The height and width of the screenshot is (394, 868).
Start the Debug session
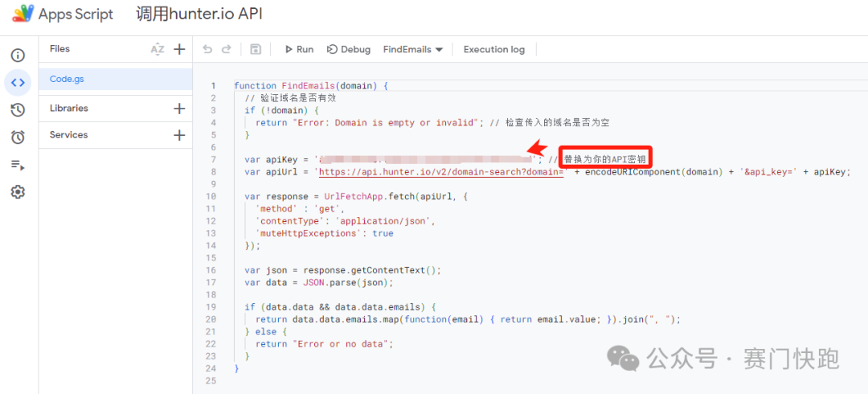[x=348, y=49]
